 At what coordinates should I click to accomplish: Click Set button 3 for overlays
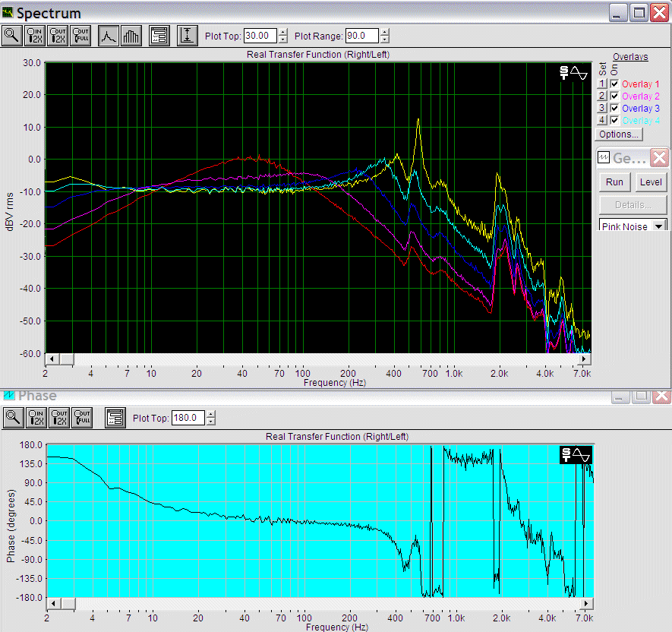coord(602,108)
